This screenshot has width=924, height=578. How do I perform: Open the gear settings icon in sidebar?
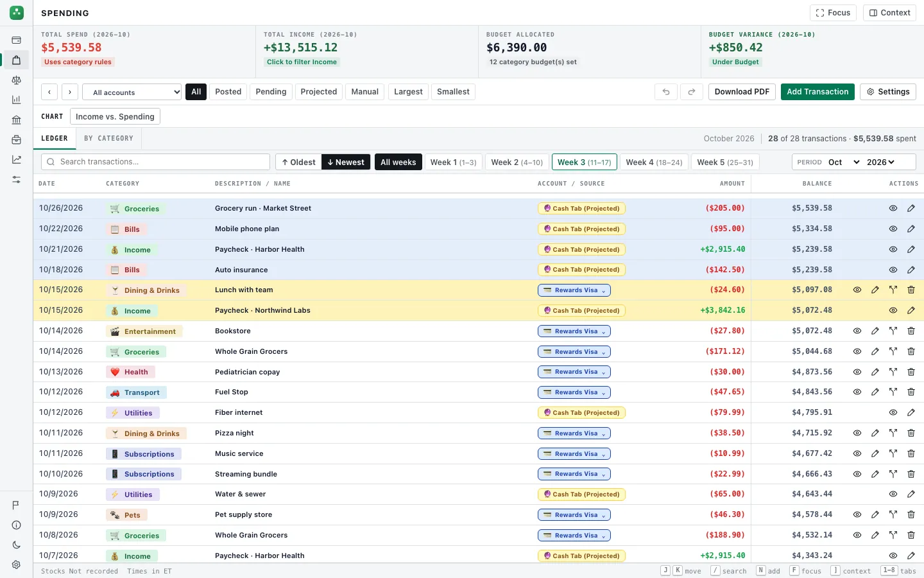(17, 565)
